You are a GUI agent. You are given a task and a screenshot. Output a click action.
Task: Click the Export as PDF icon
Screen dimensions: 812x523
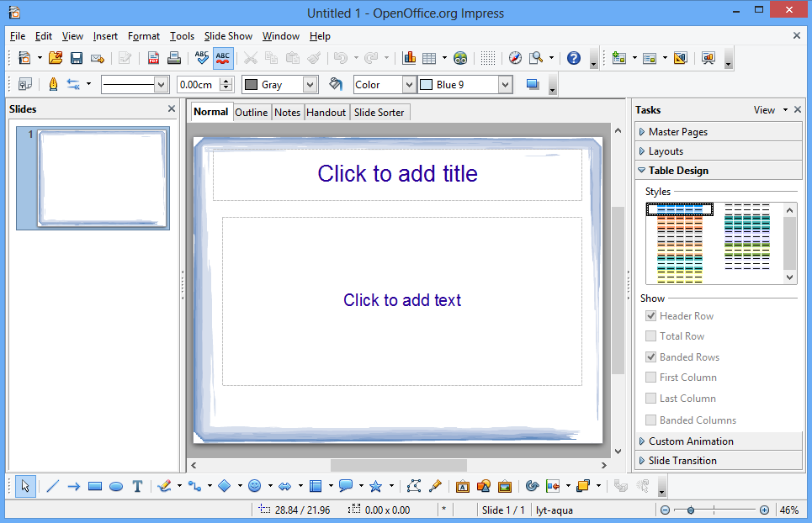click(x=153, y=58)
